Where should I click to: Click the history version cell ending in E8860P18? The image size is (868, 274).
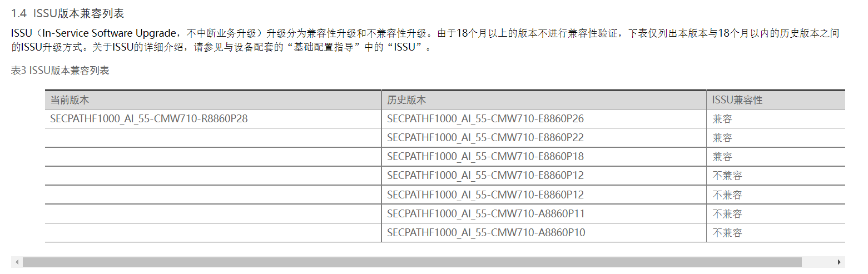(x=485, y=157)
